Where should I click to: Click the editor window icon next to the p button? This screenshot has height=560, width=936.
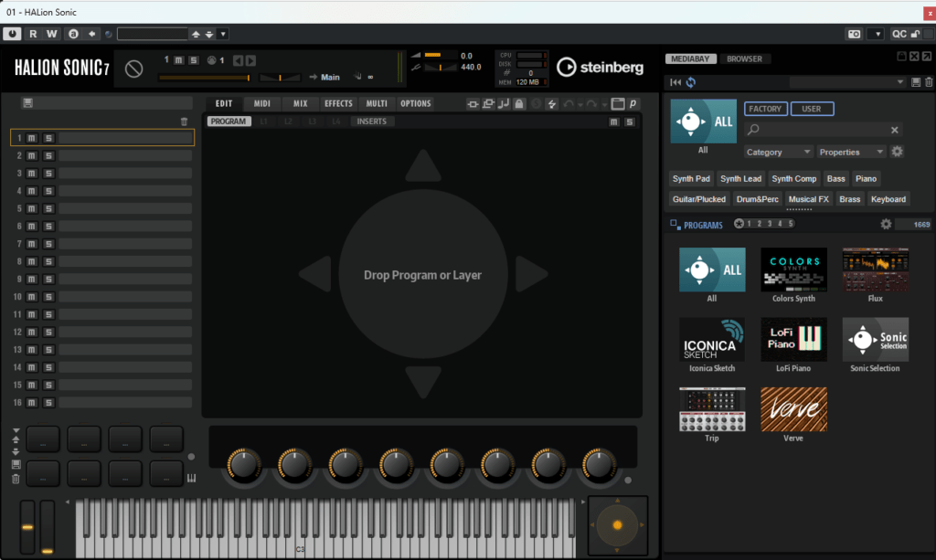click(618, 104)
